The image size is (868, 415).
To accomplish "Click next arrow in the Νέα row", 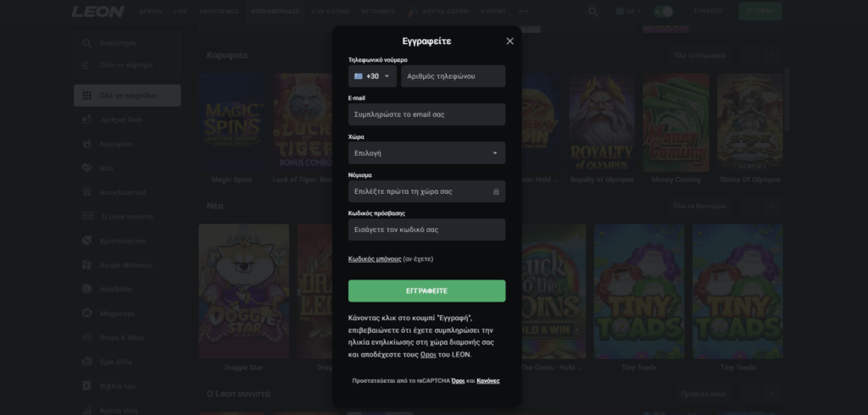I will [773, 206].
